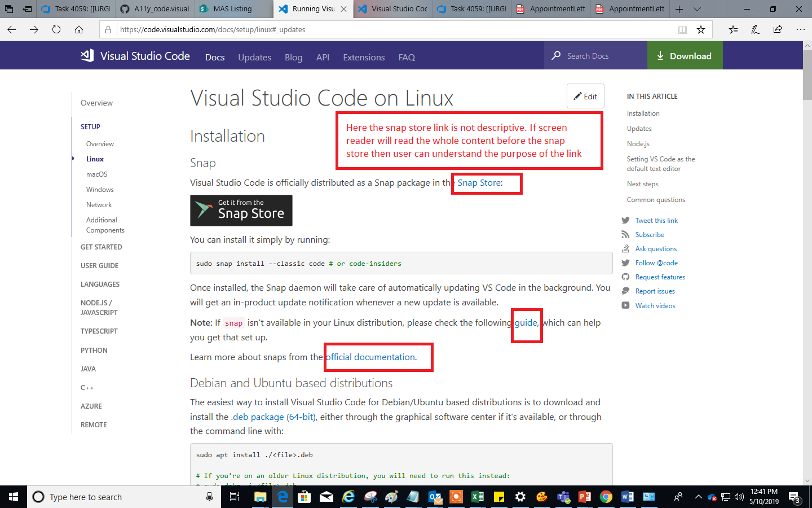Follow the official documentation link
Screen dimensions: 812x508
(369, 357)
